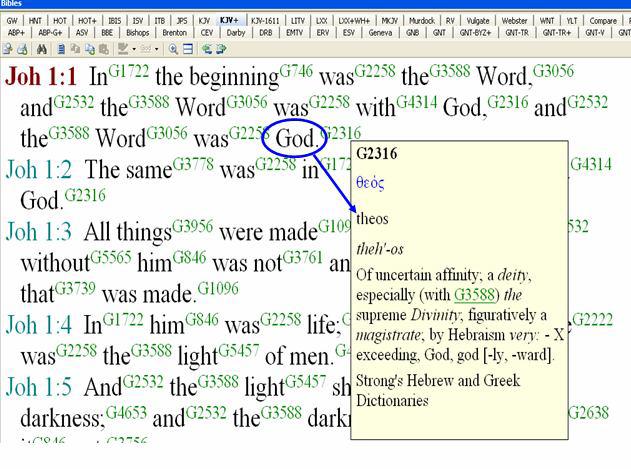This screenshot has width=631, height=469.
Task: Click the greyed text format icon
Action: pos(146,49)
